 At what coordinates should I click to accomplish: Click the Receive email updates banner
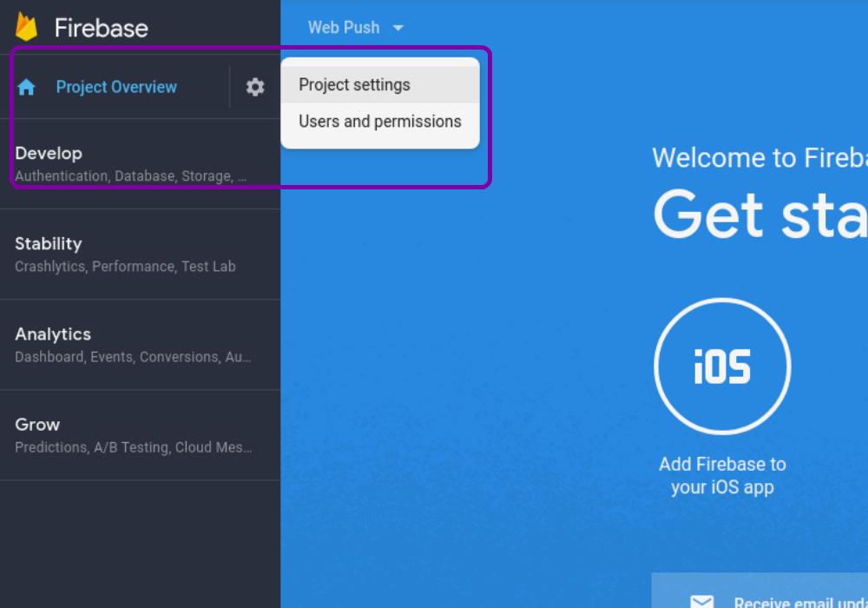tap(759, 591)
